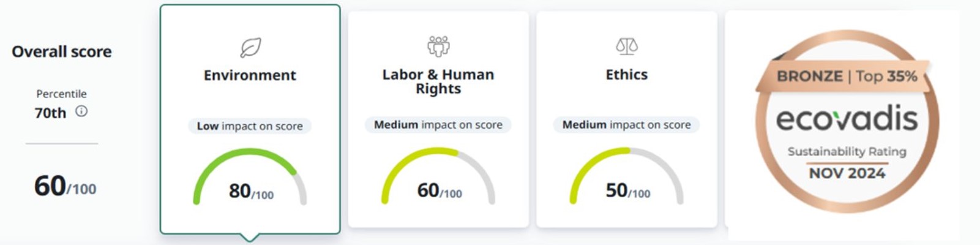Click the Ethics 50/100 gauge
The image size is (980, 245).
627,178
